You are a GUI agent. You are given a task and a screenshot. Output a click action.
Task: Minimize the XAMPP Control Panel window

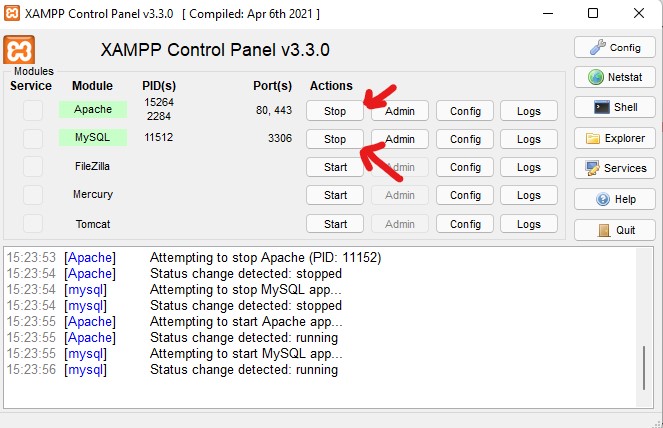point(548,14)
